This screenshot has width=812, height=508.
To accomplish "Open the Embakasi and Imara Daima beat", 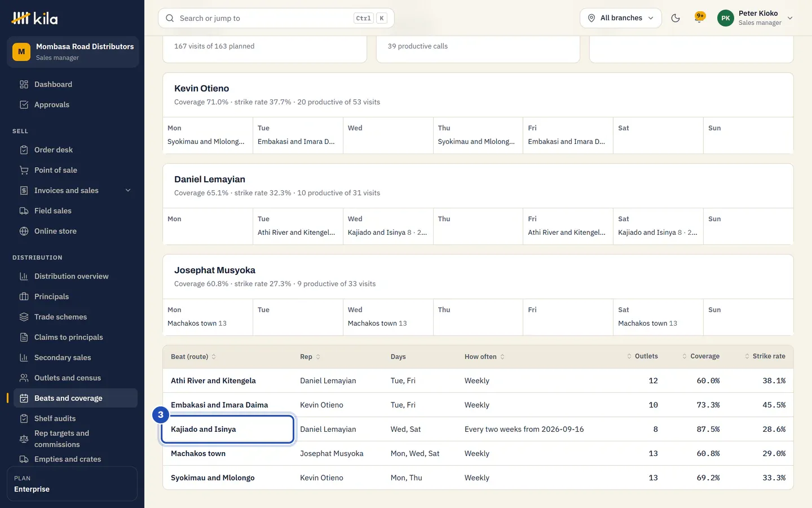I will pyautogui.click(x=219, y=405).
